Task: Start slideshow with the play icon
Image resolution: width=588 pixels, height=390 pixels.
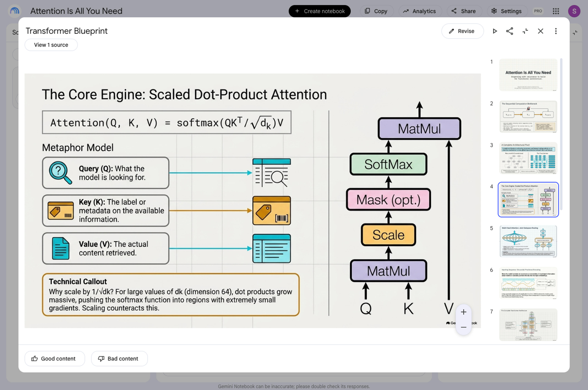Action: [495, 31]
